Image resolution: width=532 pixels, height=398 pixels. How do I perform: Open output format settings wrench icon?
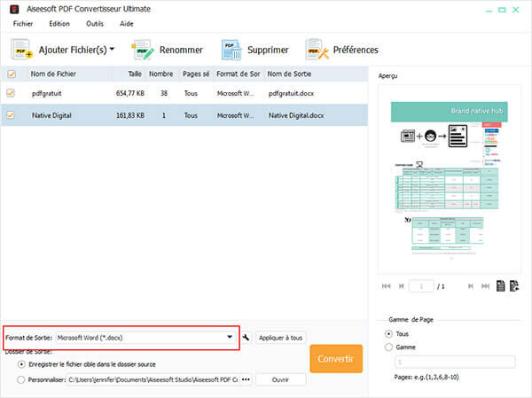[x=246, y=338]
